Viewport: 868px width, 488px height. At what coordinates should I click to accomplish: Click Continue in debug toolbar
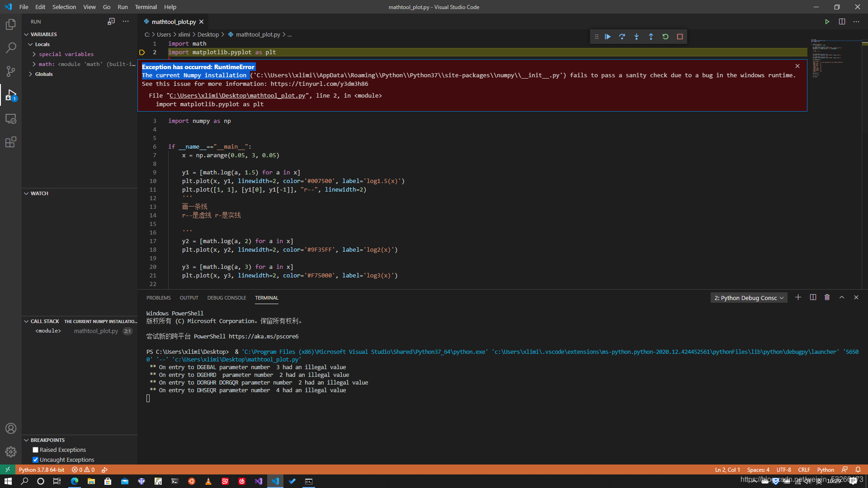pos(608,37)
